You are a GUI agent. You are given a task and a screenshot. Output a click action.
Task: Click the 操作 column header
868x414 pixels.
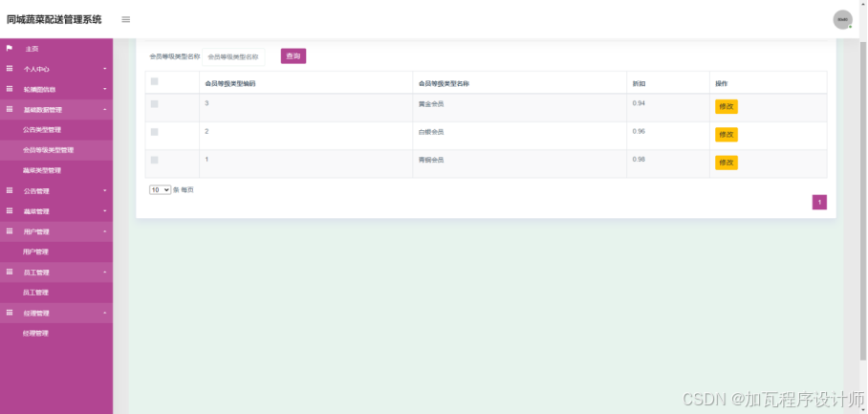tap(722, 83)
